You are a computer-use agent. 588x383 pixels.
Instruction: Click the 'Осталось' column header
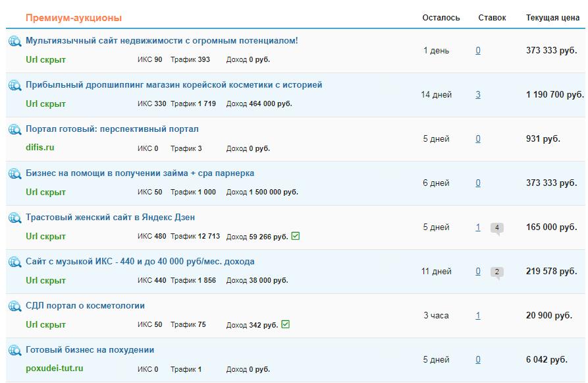(441, 18)
